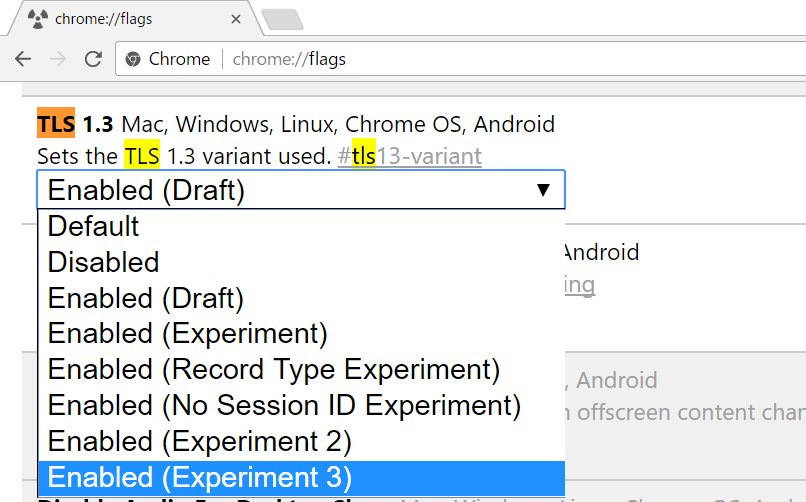Click the browser forward arrow
Image resolution: width=806 pixels, height=502 pixels.
pyautogui.click(x=58, y=59)
